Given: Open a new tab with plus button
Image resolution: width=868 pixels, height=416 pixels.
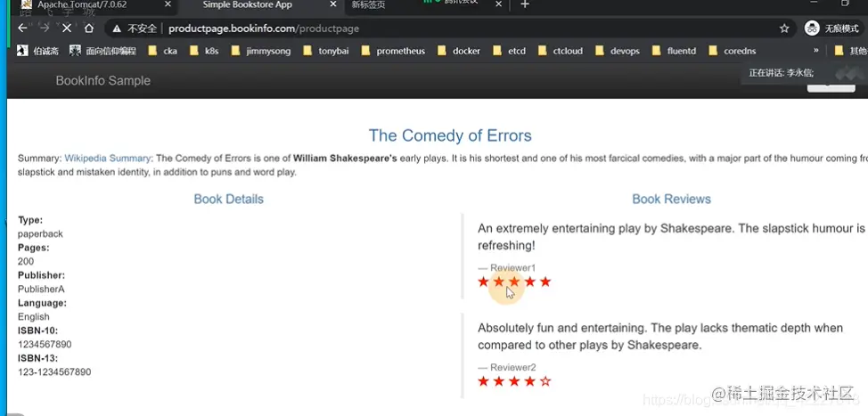Looking at the screenshot, I should pos(525,4).
